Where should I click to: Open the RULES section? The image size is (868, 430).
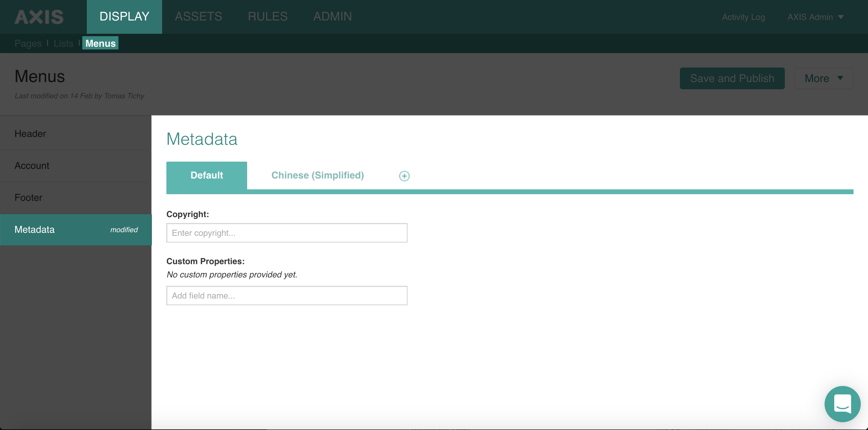pyautogui.click(x=268, y=17)
